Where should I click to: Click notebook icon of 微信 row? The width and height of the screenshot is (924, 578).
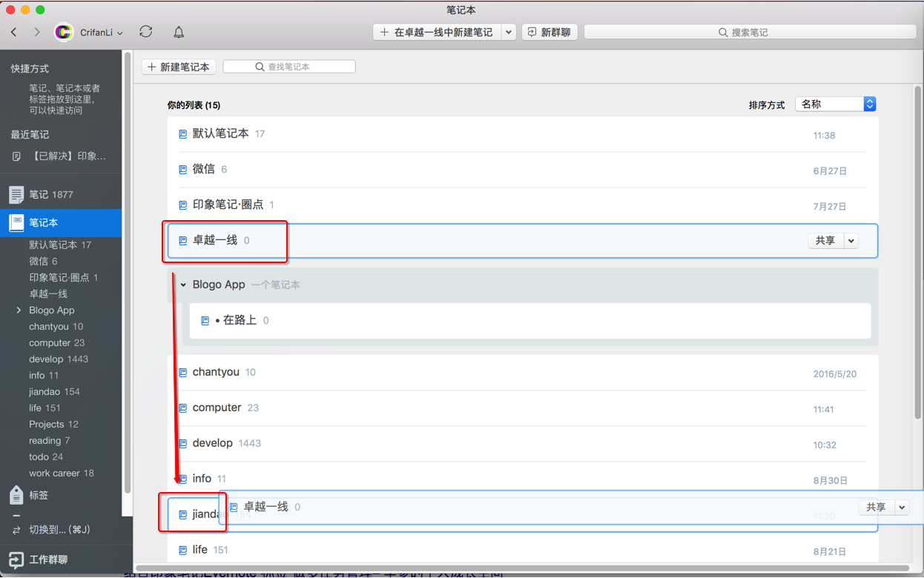(x=183, y=170)
